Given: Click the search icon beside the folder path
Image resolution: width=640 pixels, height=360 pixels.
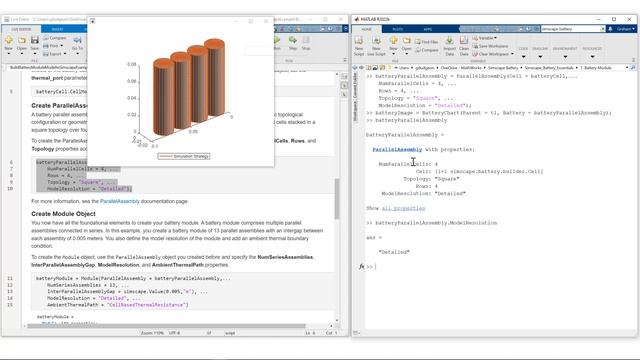Looking at the screenshot, I should 633,68.
